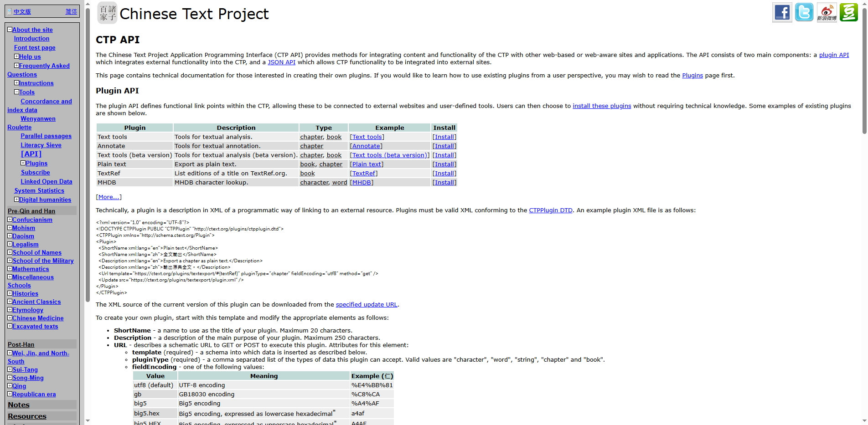Image resolution: width=868 pixels, height=425 pixels.
Task: Open the Twitter sharing icon
Action: click(804, 12)
